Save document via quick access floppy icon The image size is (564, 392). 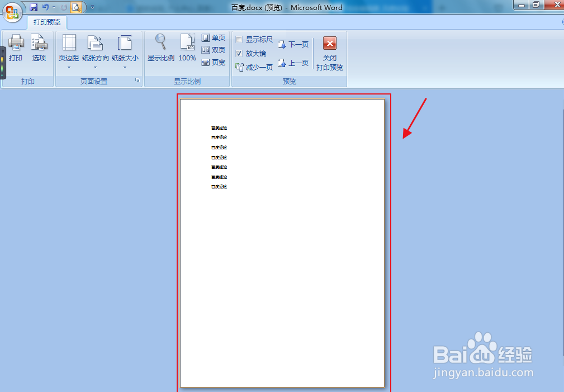34,7
